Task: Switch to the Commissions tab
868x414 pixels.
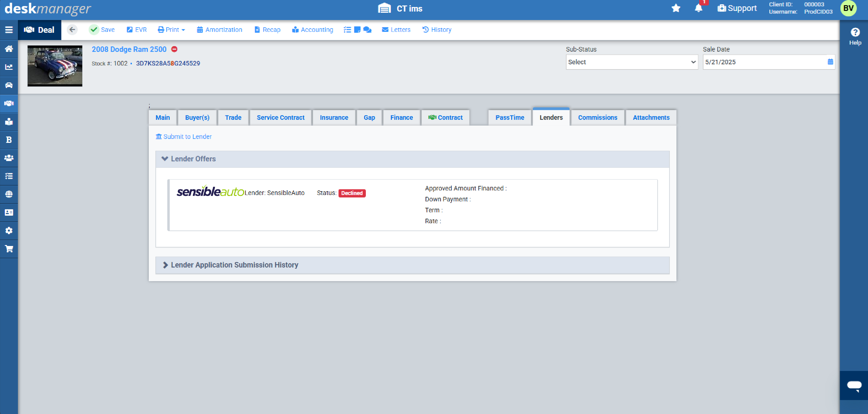Action: click(x=597, y=117)
